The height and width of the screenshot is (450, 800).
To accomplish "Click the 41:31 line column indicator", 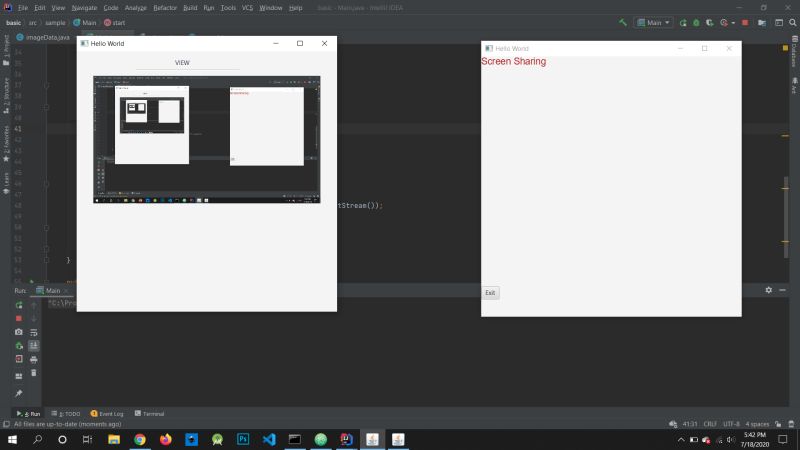I will [x=690, y=424].
